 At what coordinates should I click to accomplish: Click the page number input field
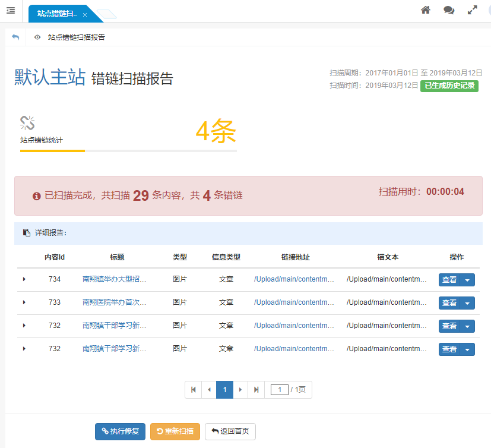279,390
